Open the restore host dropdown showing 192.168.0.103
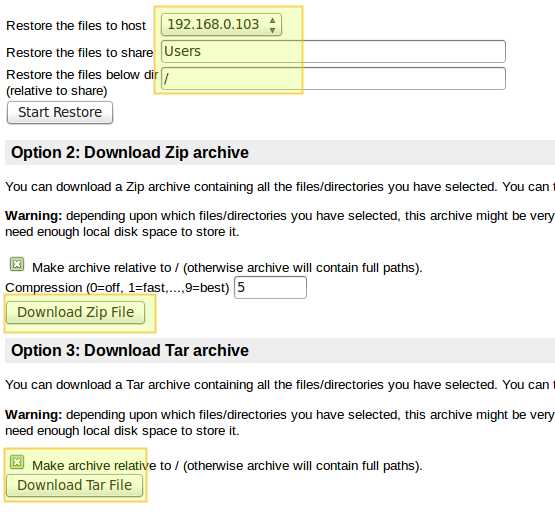Image resolution: width=555 pixels, height=519 pixels. pyautogui.click(x=221, y=25)
